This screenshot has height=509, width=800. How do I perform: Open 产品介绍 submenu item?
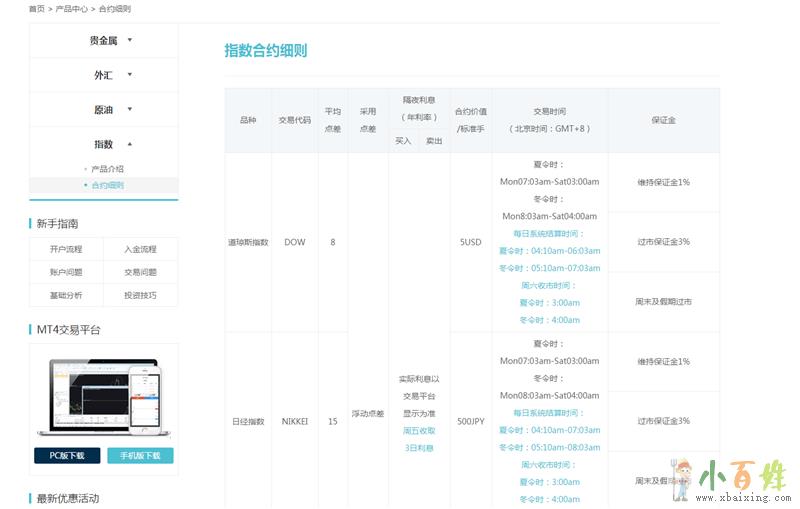click(x=107, y=169)
